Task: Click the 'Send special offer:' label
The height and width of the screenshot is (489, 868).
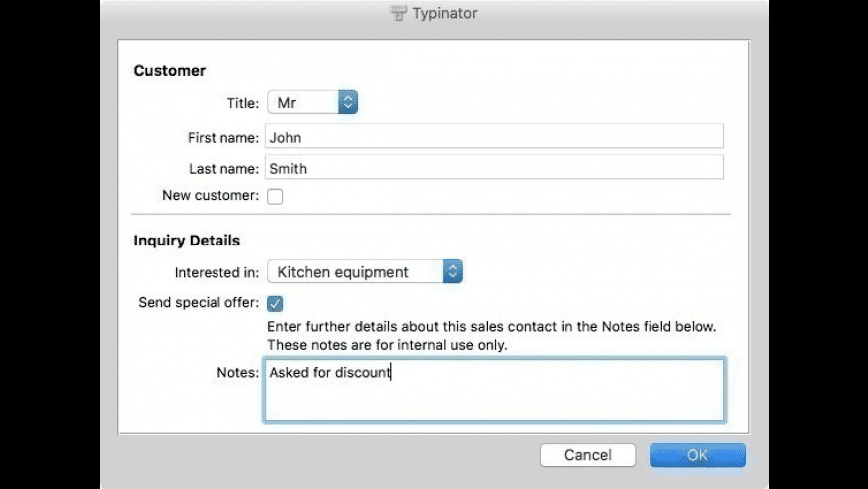Action: (x=199, y=303)
